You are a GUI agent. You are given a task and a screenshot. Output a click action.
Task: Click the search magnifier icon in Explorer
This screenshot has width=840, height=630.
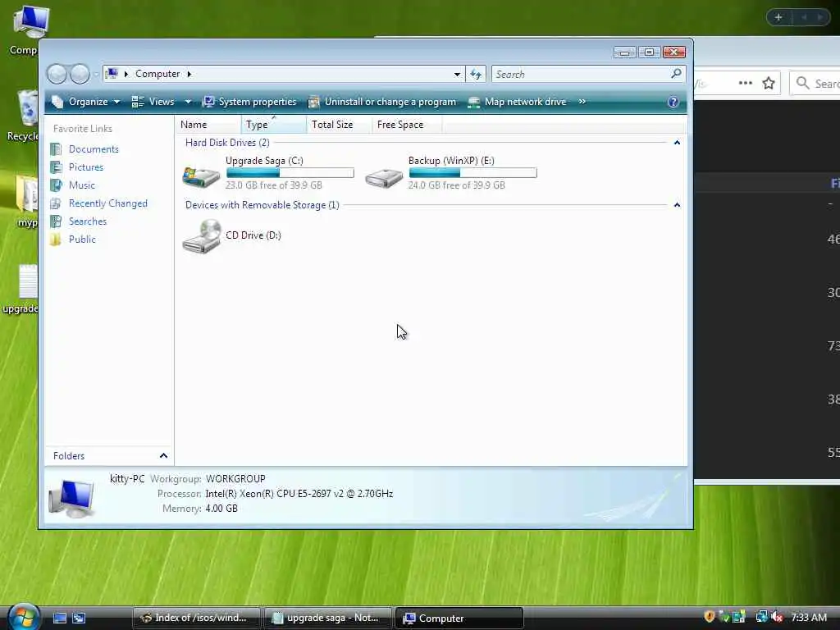(676, 73)
